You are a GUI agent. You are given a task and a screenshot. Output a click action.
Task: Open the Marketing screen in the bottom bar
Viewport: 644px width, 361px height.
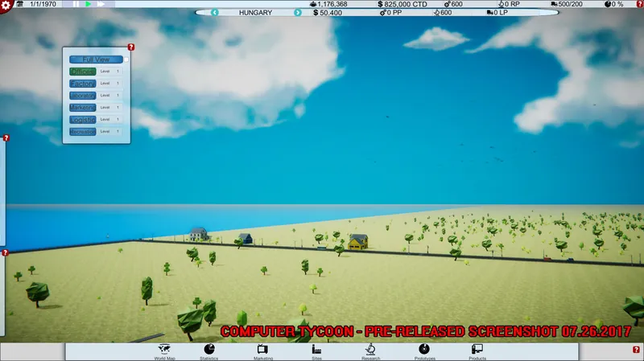tap(263, 351)
